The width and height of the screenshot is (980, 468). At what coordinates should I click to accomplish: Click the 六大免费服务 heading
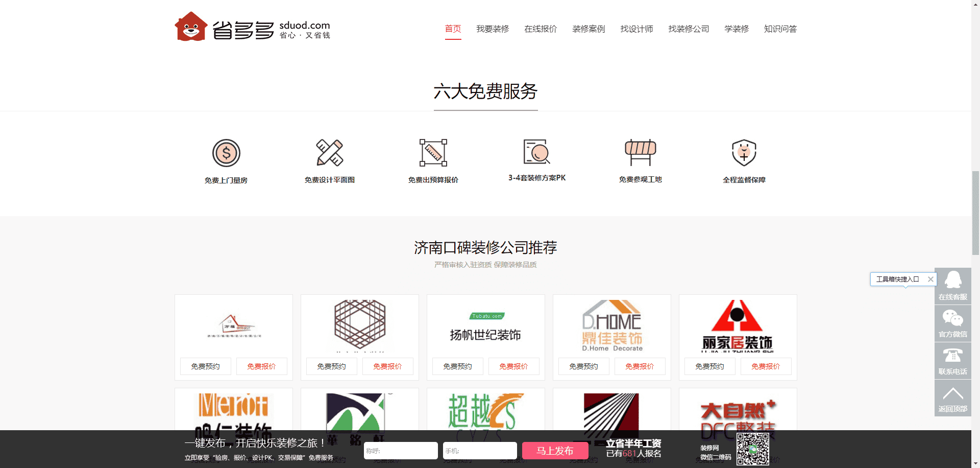pyautogui.click(x=485, y=91)
